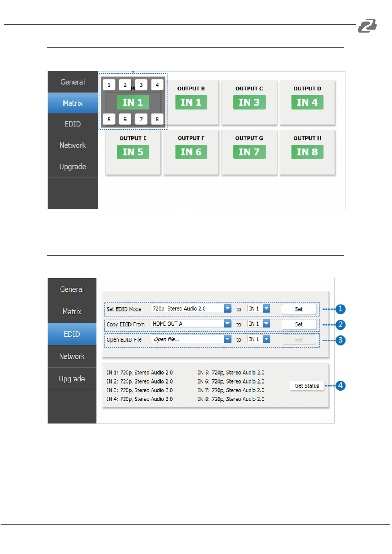Click the OUTPUT F panel title
This screenshot has width=392, height=554.
coord(191,138)
